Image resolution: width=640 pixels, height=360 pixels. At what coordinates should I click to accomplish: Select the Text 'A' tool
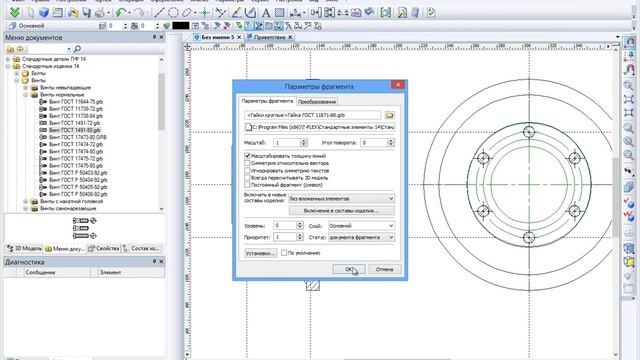click(266, 13)
